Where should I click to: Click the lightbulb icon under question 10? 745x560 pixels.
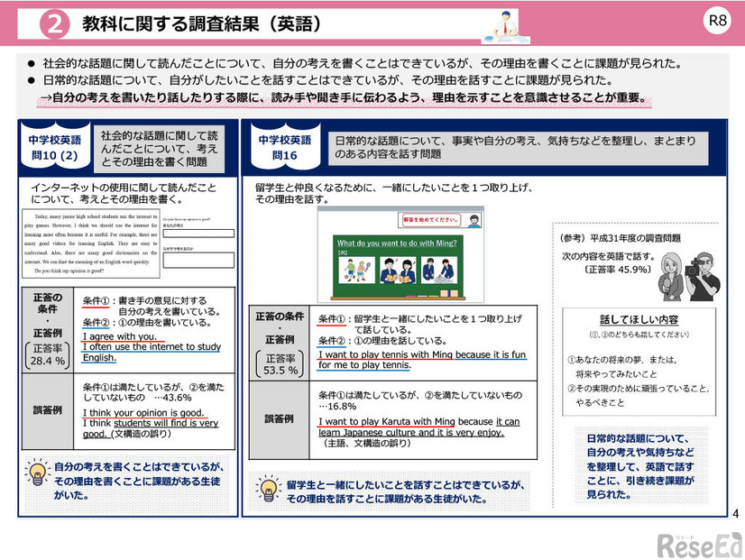click(38, 473)
